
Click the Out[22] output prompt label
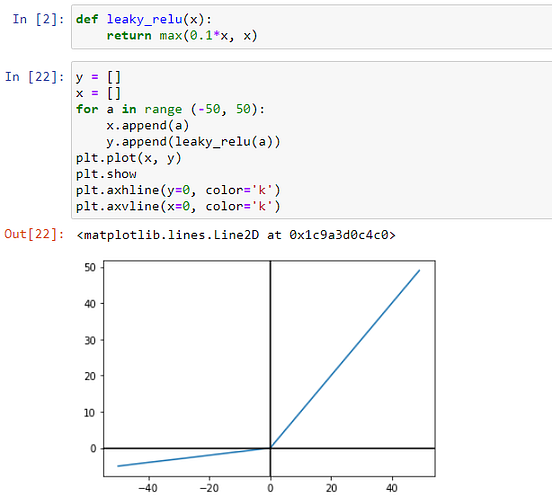click(x=34, y=234)
